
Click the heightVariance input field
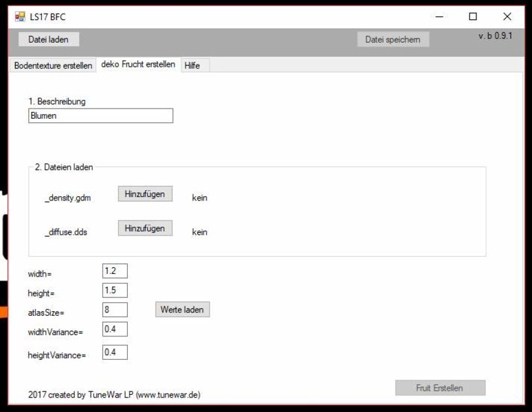click(x=115, y=352)
